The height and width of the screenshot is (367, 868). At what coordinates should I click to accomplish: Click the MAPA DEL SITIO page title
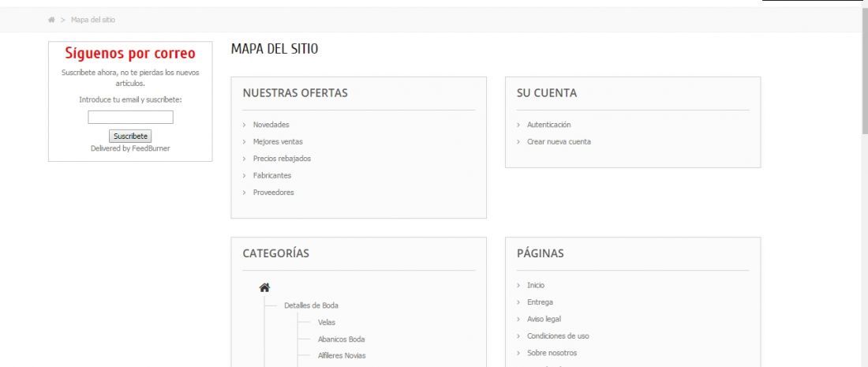tap(275, 49)
